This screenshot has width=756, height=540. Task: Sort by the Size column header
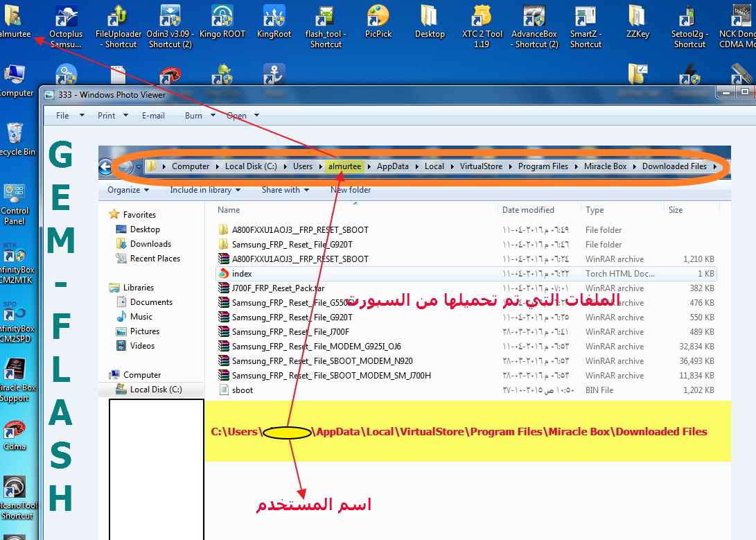pos(676,210)
